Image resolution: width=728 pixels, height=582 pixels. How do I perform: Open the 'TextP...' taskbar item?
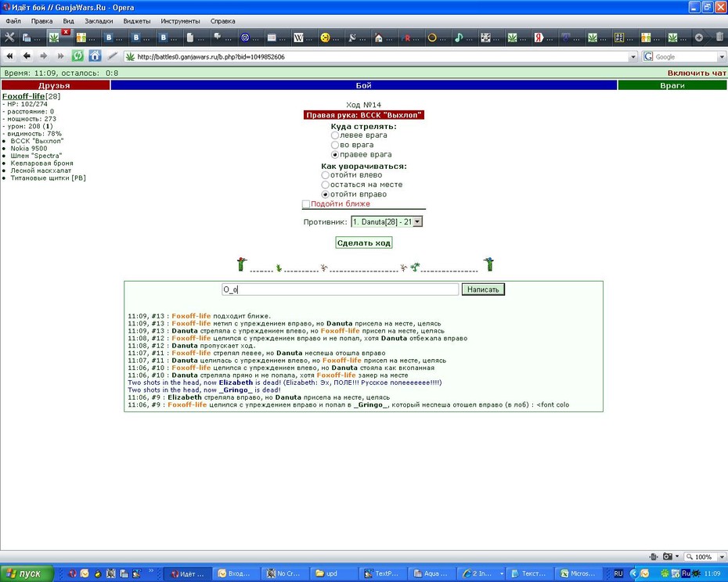point(382,573)
